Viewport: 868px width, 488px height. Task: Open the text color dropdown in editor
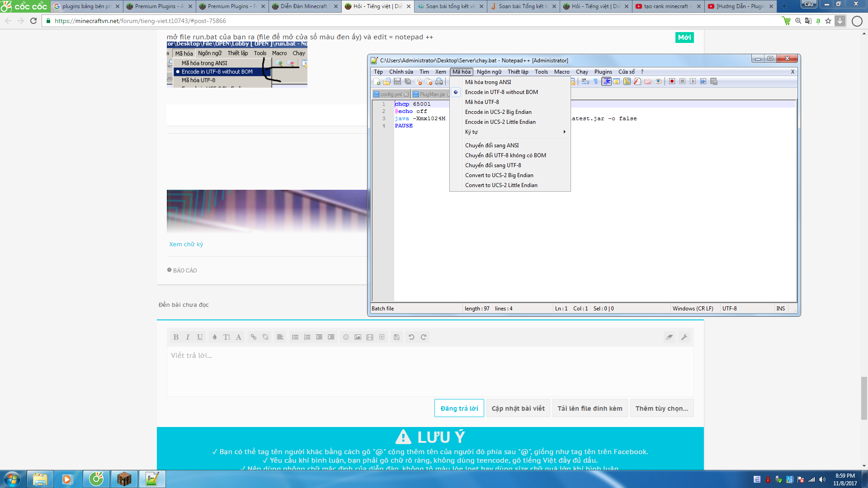pyautogui.click(x=215, y=337)
